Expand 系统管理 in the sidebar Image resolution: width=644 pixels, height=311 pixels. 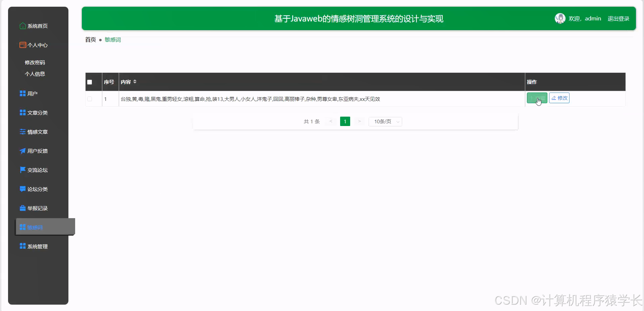(x=38, y=246)
